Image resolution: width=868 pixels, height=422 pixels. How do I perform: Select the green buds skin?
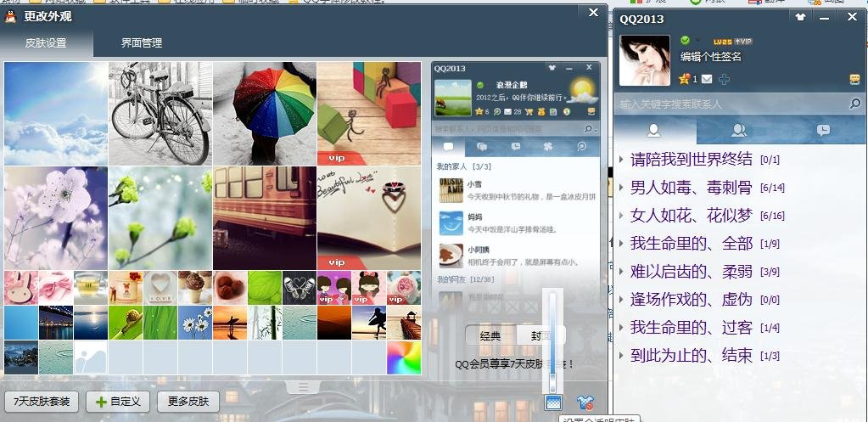point(160,218)
